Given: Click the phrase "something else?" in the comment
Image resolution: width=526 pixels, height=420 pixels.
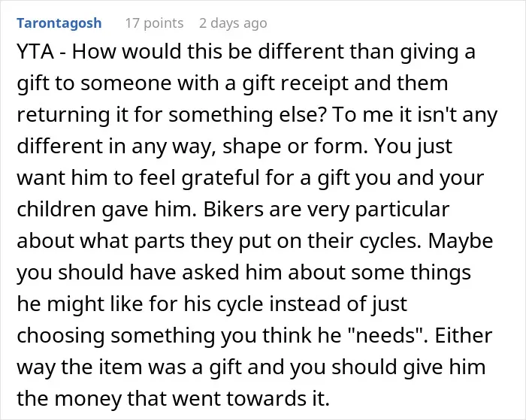Looking at the screenshot, I should point(247,115).
